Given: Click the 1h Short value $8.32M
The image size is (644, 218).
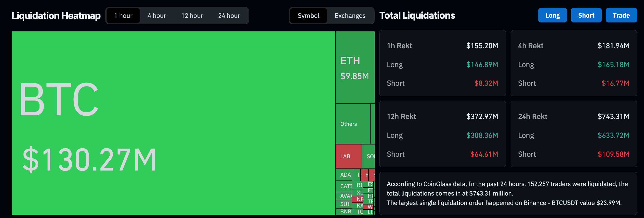Looking at the screenshot, I should (486, 83).
